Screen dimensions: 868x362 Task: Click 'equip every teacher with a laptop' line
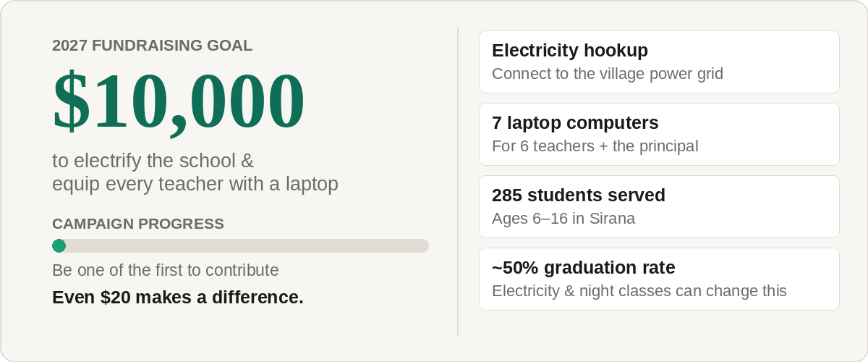coord(195,184)
